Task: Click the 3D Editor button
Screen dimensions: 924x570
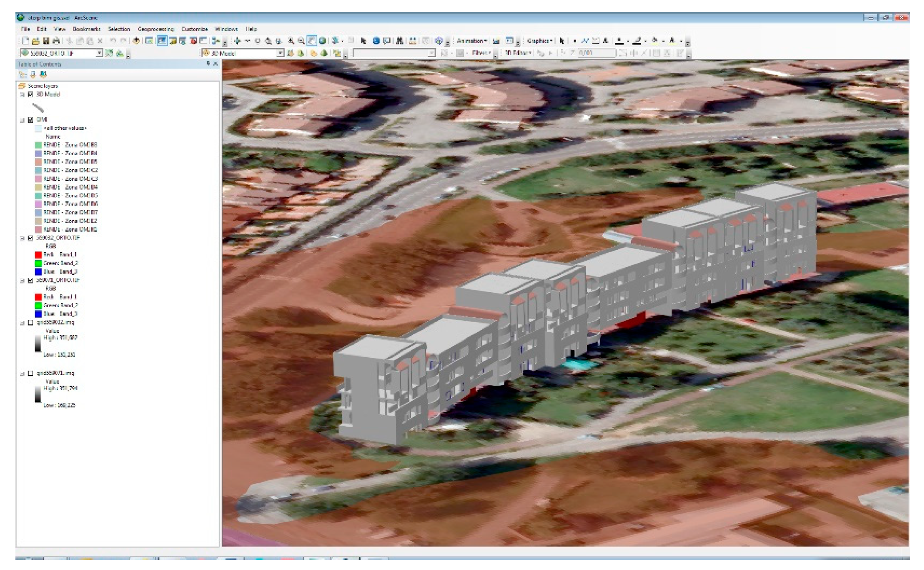Action: coord(518,53)
